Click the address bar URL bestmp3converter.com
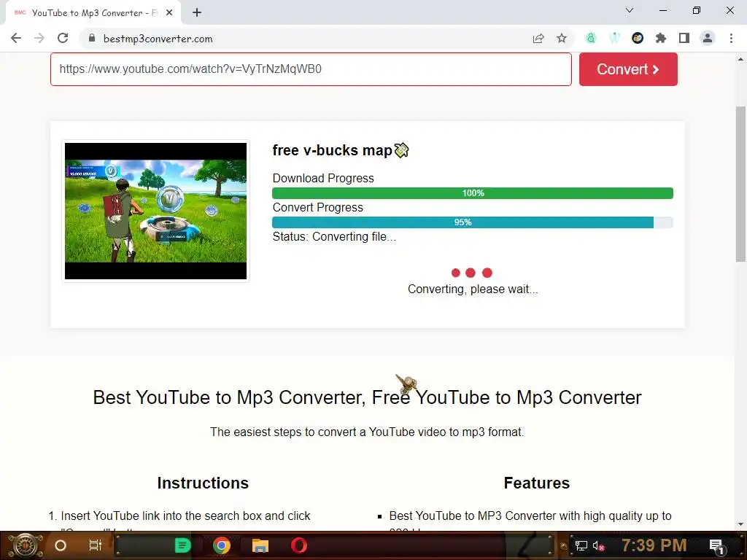This screenshot has width=747, height=560. point(158,39)
